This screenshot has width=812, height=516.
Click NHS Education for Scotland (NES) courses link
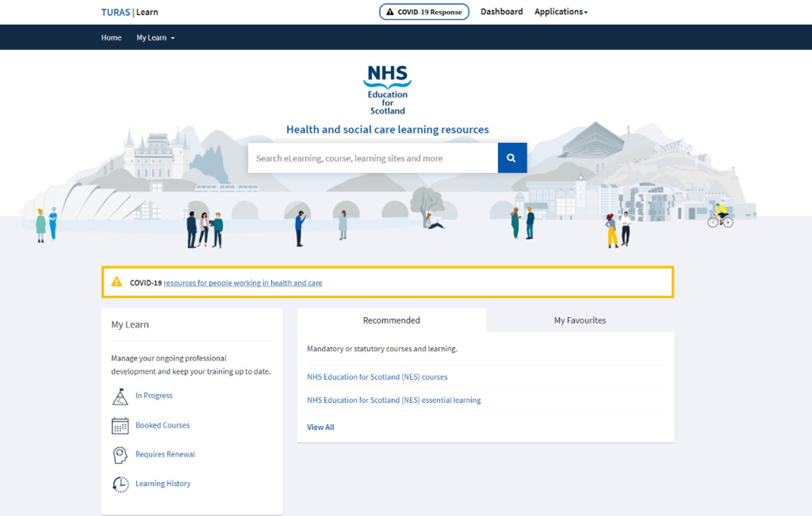coord(377,376)
